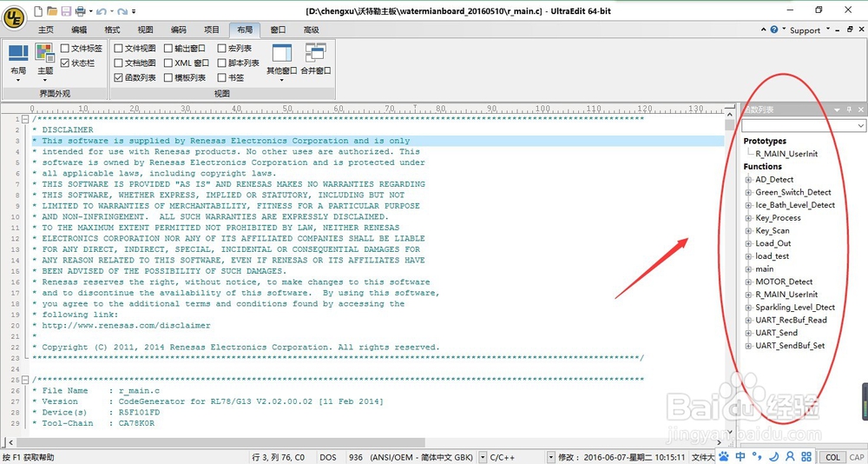The height and width of the screenshot is (464, 868).
Task: Expand the UART_Send function node
Action: click(x=749, y=333)
